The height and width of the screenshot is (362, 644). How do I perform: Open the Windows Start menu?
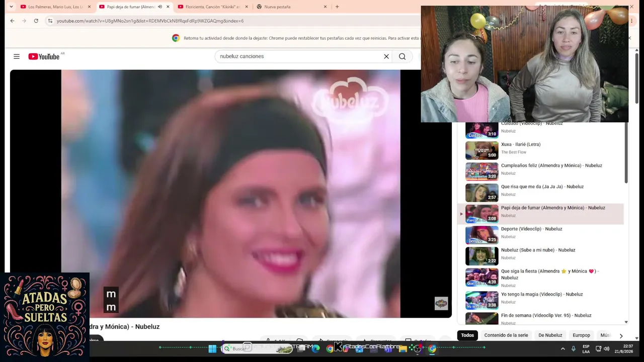click(x=212, y=348)
